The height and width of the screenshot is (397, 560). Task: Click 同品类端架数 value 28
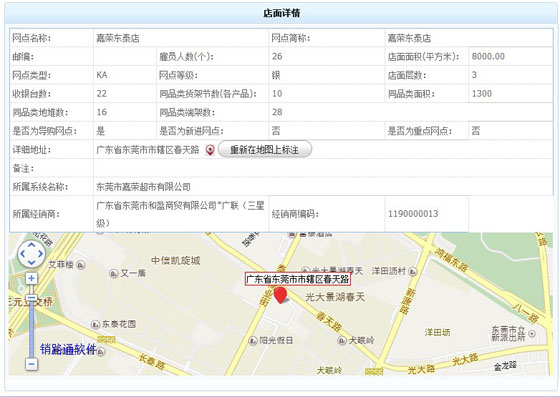277,112
